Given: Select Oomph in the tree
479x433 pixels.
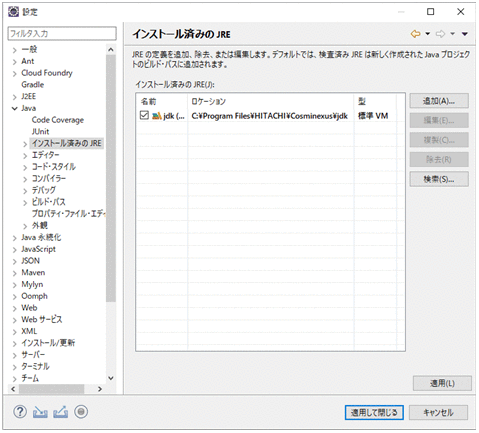Looking at the screenshot, I should pyautogui.click(x=34, y=296).
